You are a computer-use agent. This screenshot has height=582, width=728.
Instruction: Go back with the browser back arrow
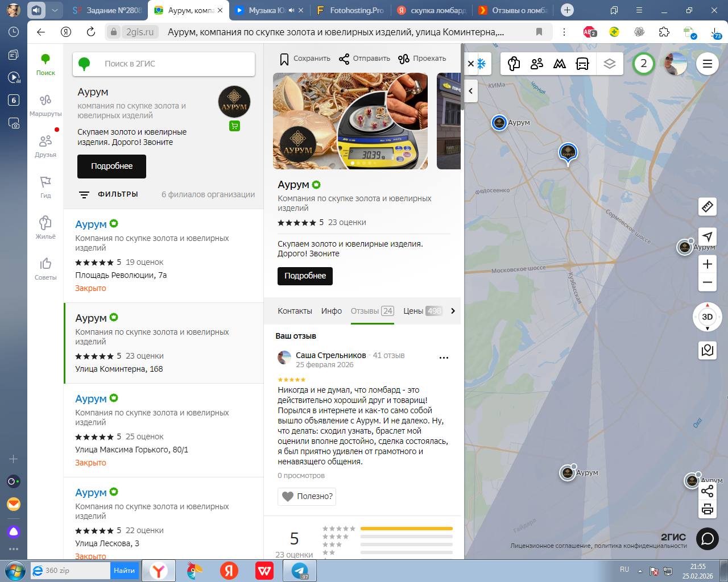point(41,32)
